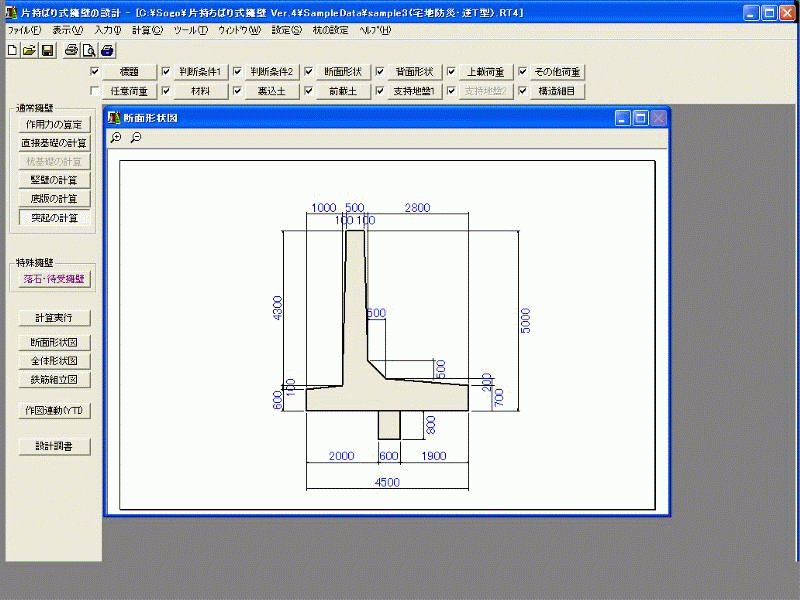Click the Open file folder icon
Screen dimensions: 800x600
click(29, 50)
